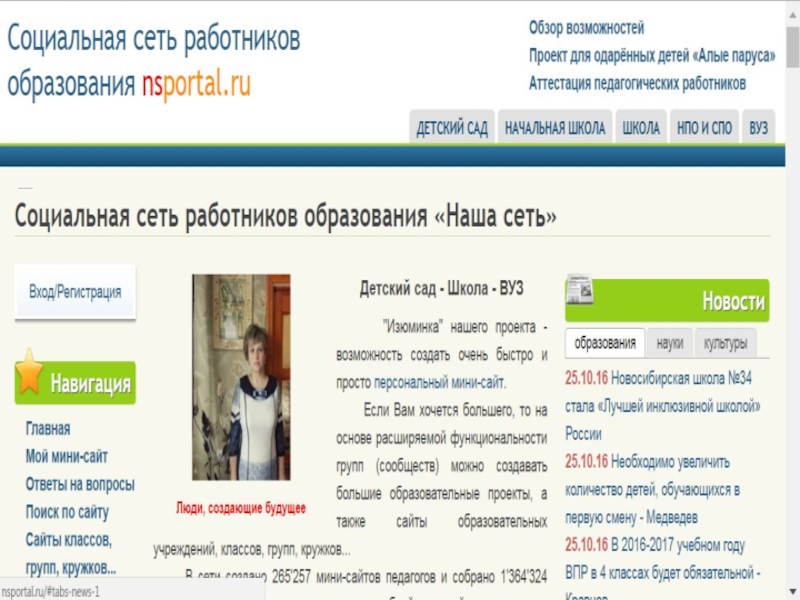Open the «Алые паруса» project link
Viewport: 800px width, 600px height.
[652, 55]
